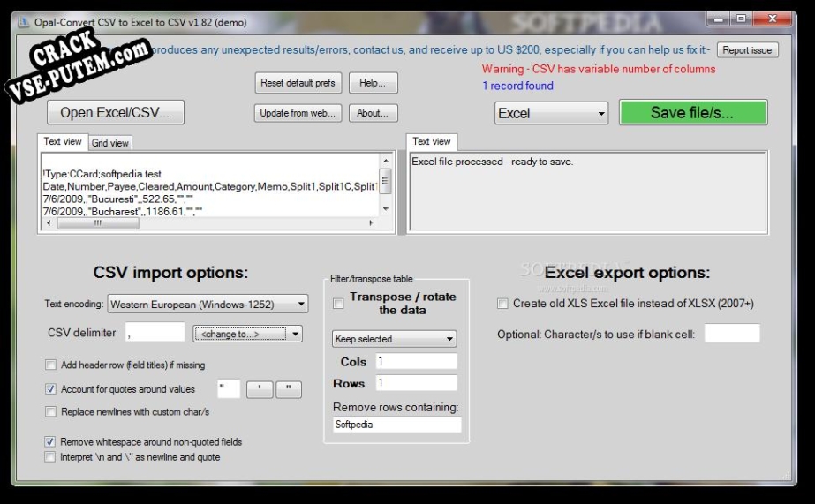
Task: Open the Keep selected dropdown
Action: [394, 339]
